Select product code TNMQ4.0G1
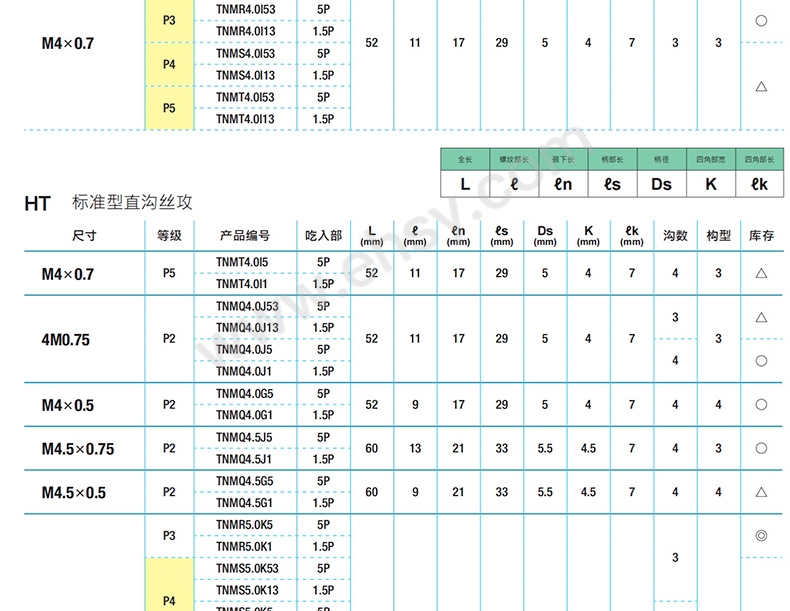790x611 pixels. [244, 415]
